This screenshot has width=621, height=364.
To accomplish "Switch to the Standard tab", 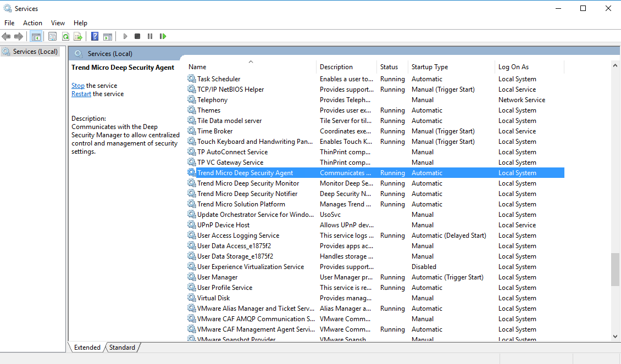I will point(122,348).
